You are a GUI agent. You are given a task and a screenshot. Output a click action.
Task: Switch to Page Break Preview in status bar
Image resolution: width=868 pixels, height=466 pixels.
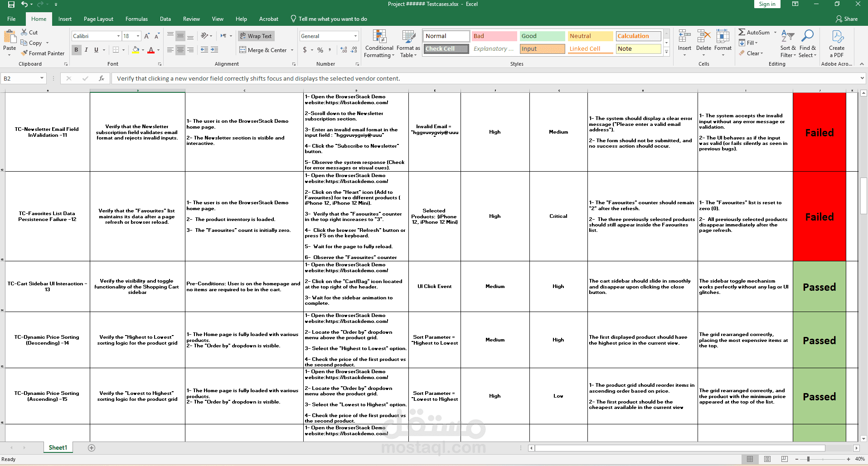pyautogui.click(x=785, y=459)
